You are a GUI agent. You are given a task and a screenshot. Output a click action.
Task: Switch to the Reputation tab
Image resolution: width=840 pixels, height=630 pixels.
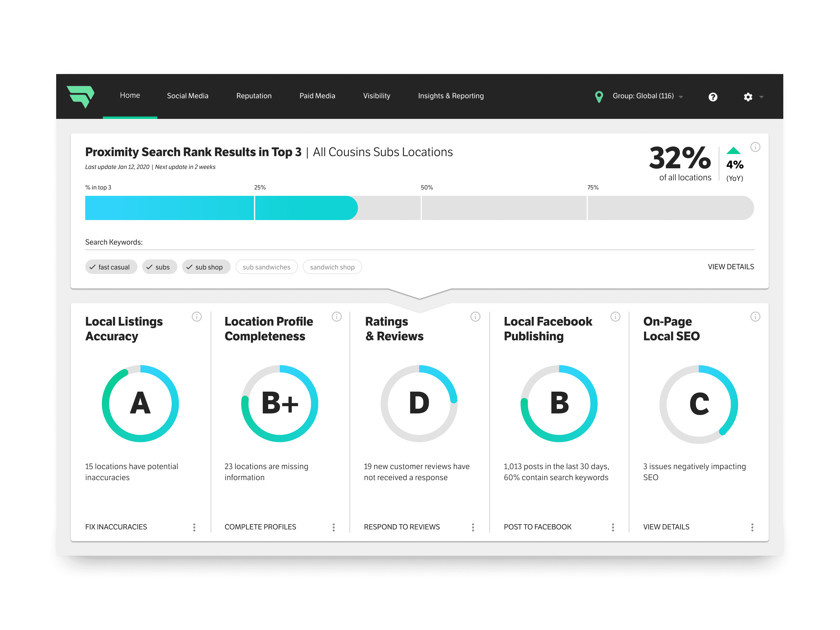click(254, 96)
